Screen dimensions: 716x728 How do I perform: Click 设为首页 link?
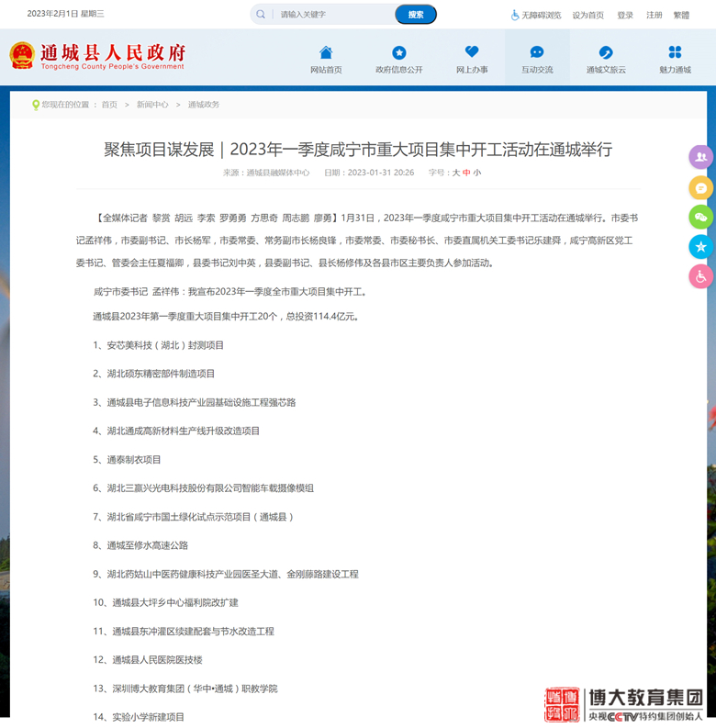[x=587, y=16]
